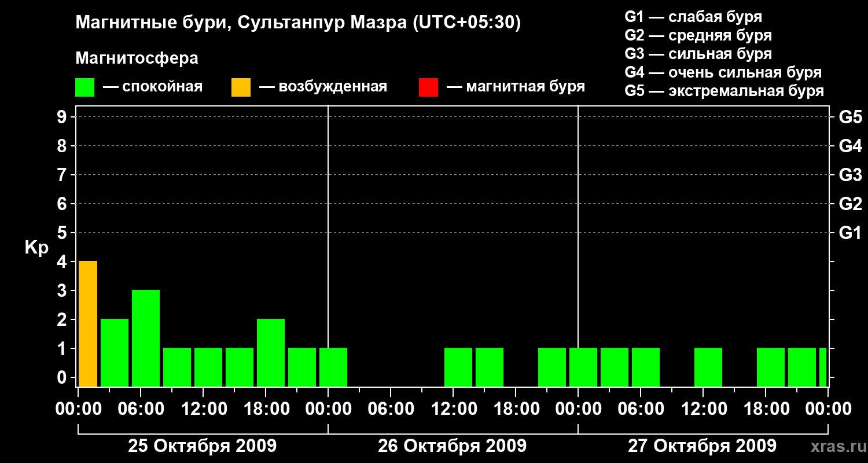Click the '— спокойная' legend label
This screenshot has height=463, width=868.
tap(153, 87)
